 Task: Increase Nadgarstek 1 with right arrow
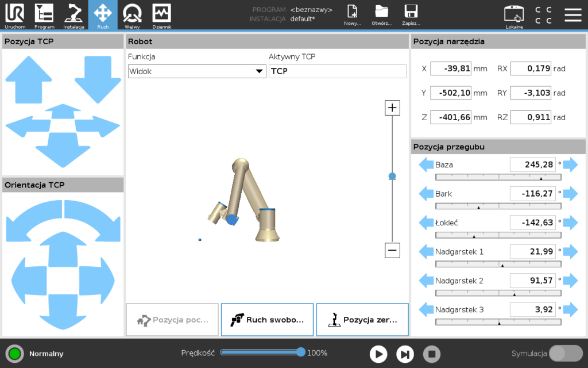pyautogui.click(x=570, y=252)
